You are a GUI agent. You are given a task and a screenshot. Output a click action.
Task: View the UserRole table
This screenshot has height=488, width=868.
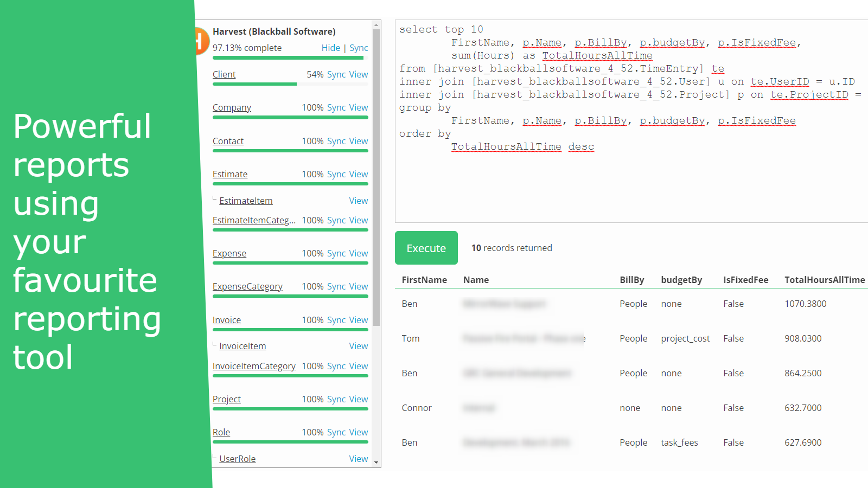click(x=358, y=459)
